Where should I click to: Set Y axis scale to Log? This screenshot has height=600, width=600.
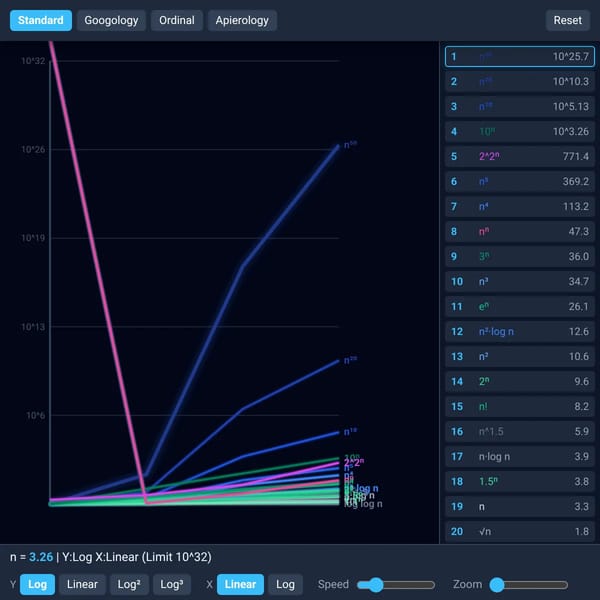point(38,584)
